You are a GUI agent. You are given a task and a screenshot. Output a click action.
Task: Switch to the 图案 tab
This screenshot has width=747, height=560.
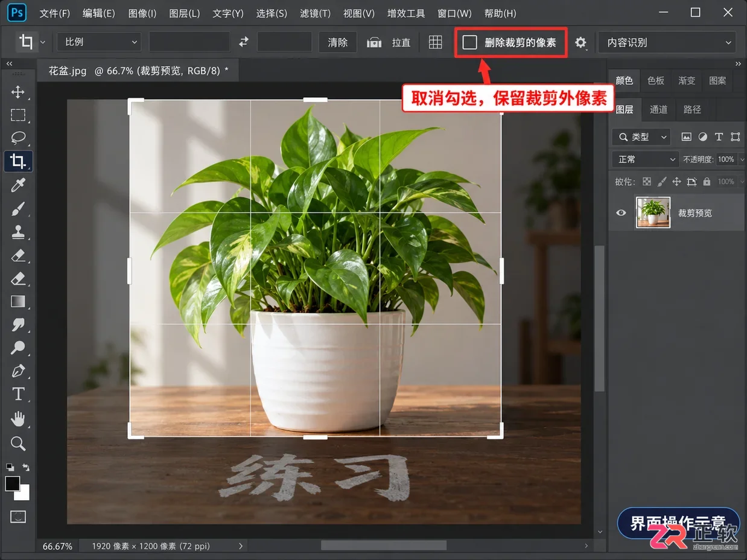(717, 80)
